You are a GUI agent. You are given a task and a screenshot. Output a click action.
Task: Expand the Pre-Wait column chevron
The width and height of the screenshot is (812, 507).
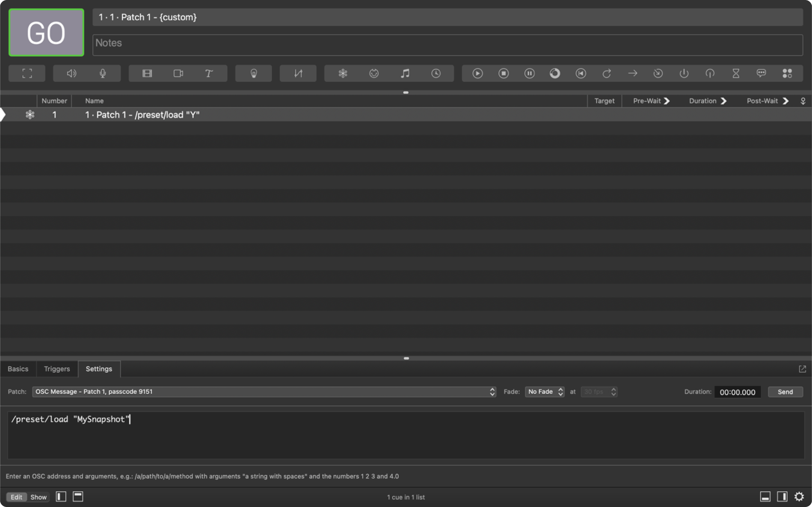coord(667,101)
